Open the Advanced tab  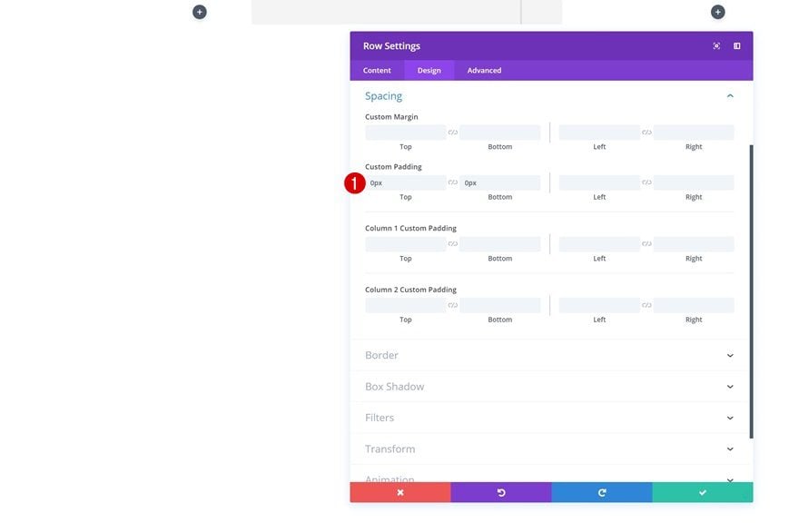484,70
